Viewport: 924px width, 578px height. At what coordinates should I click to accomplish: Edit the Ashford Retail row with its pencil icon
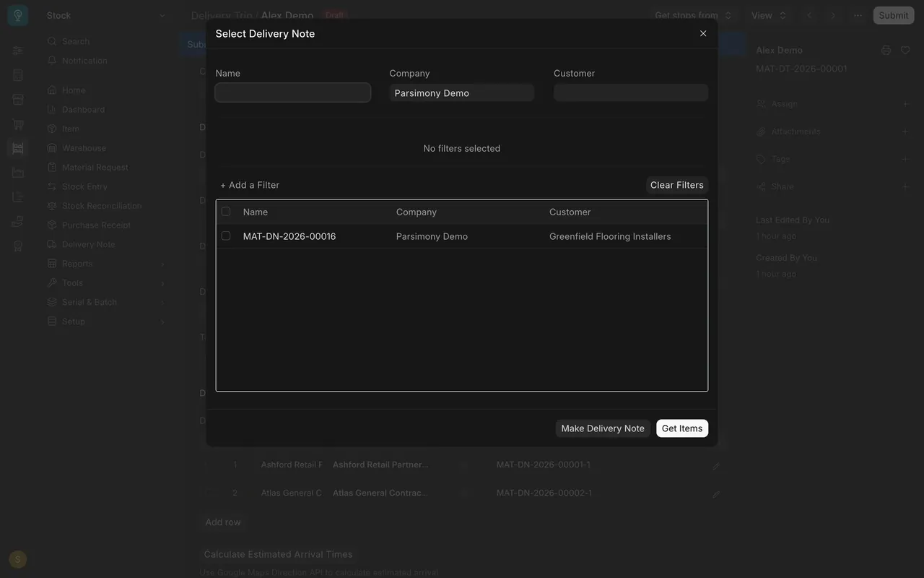point(716,466)
